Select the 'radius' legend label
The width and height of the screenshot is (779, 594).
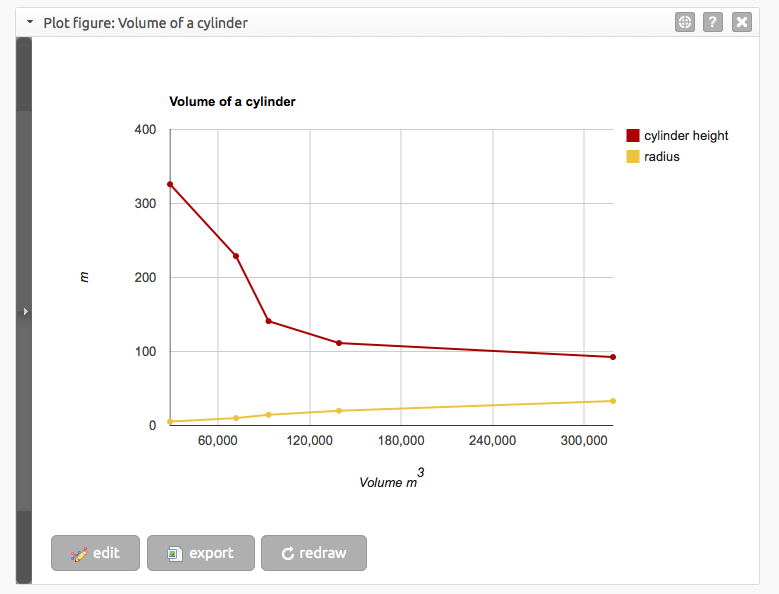[x=662, y=157]
